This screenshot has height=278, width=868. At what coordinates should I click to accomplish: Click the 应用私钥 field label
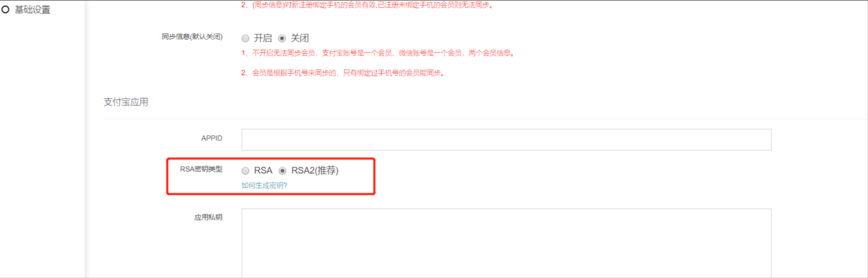[x=208, y=217]
